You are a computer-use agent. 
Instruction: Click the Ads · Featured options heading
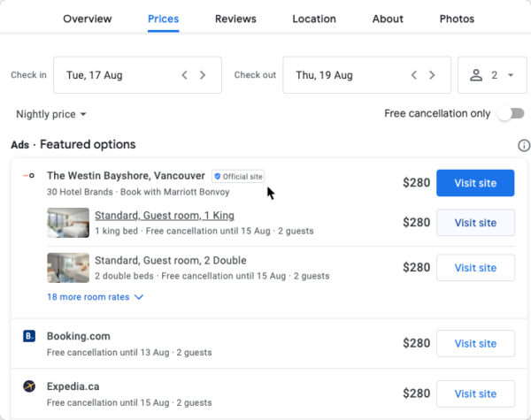(73, 145)
